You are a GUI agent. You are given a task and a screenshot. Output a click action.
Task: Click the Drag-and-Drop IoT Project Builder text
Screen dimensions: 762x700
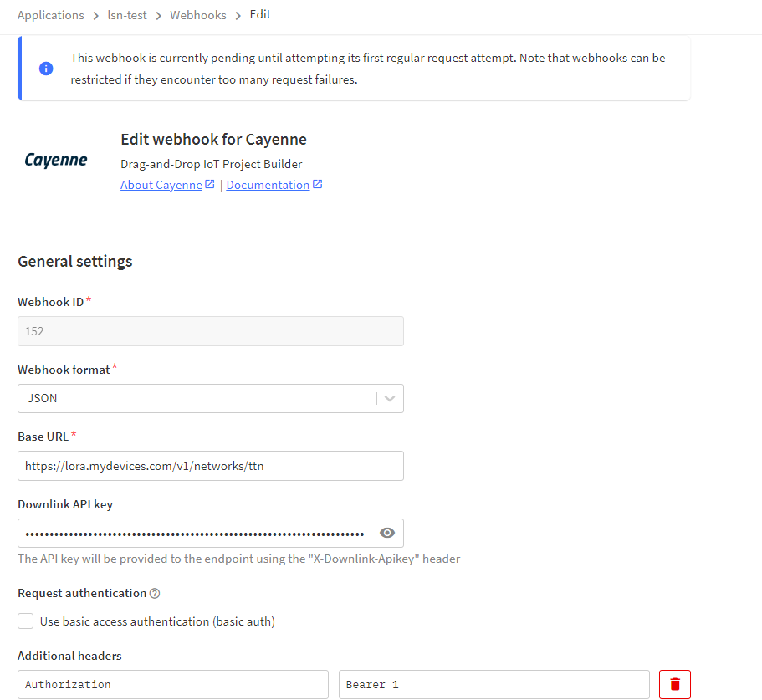pos(212,164)
